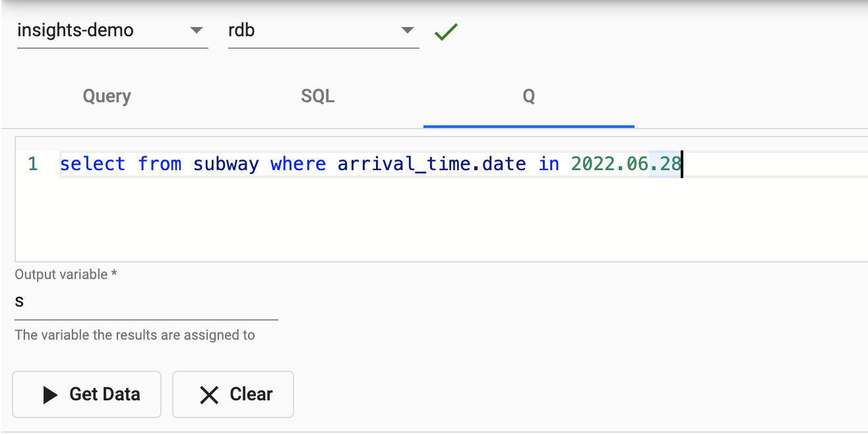Switch to the SQL tab
868x434 pixels.
[318, 96]
